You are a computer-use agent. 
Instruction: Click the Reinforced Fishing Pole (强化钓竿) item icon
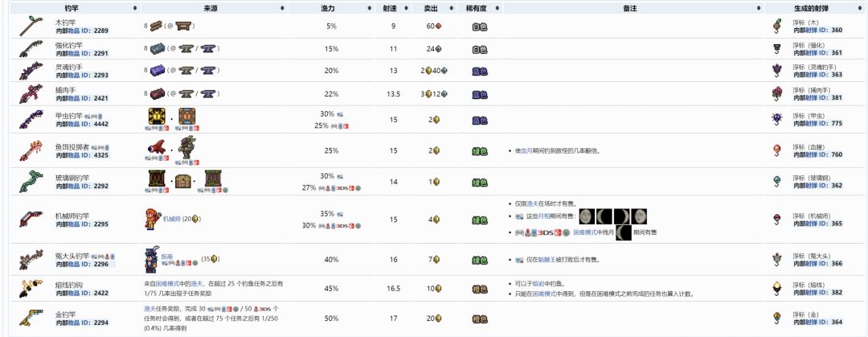click(x=31, y=49)
